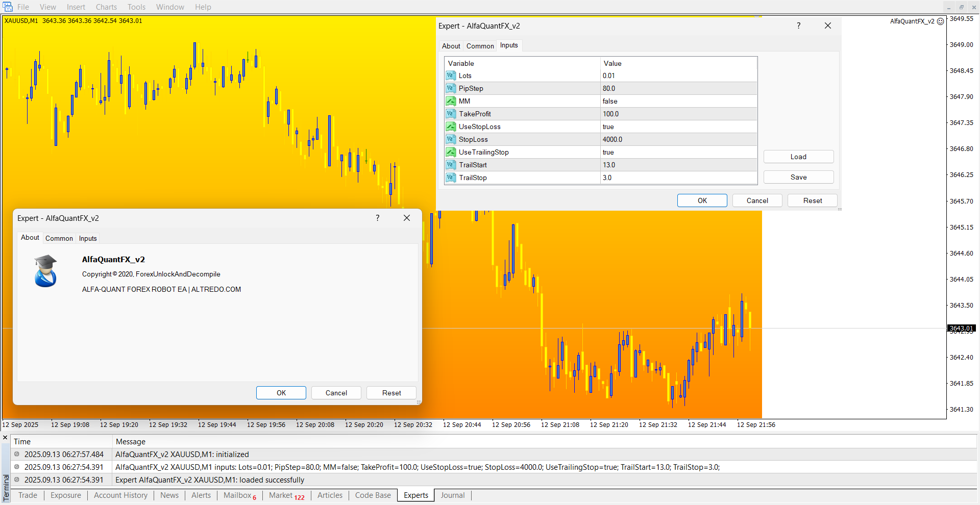Open the Tools menu
980x505 pixels.
pos(136,7)
